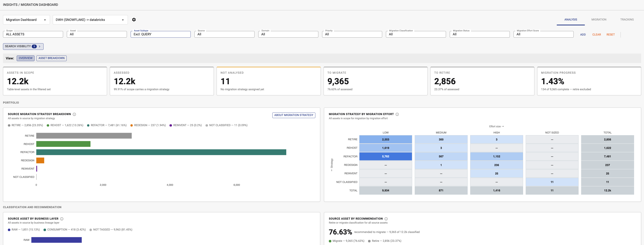Click the RAW bar in business layer chart
This screenshot has width=644, height=245.
click(x=56, y=240)
